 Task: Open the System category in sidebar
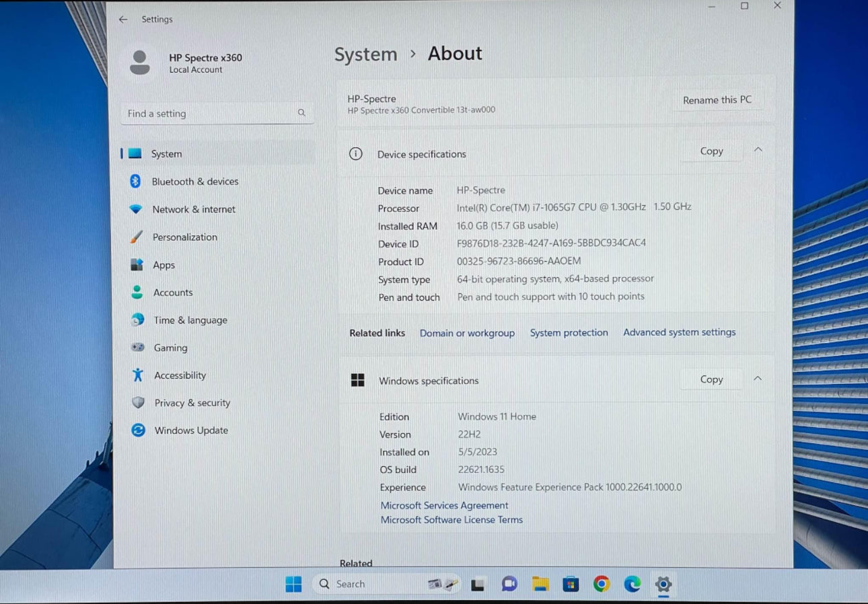coord(217,153)
